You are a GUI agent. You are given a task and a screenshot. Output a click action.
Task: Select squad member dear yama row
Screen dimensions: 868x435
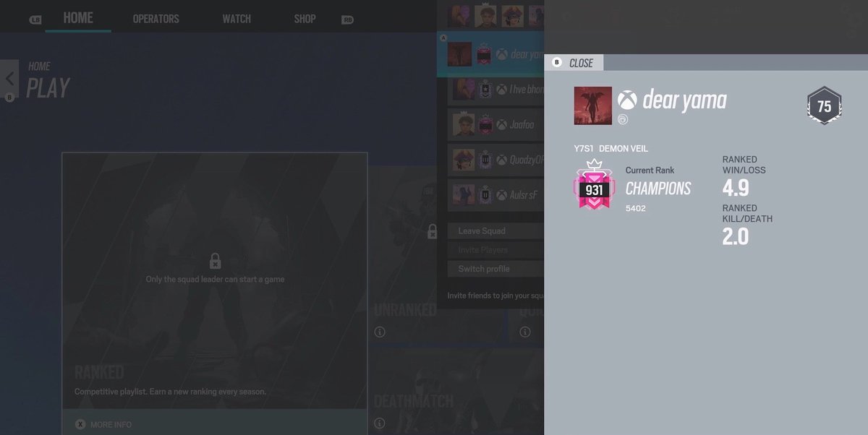click(491, 54)
